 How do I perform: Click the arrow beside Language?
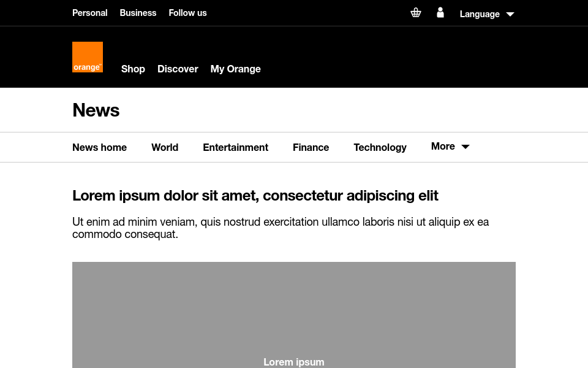[510, 14]
